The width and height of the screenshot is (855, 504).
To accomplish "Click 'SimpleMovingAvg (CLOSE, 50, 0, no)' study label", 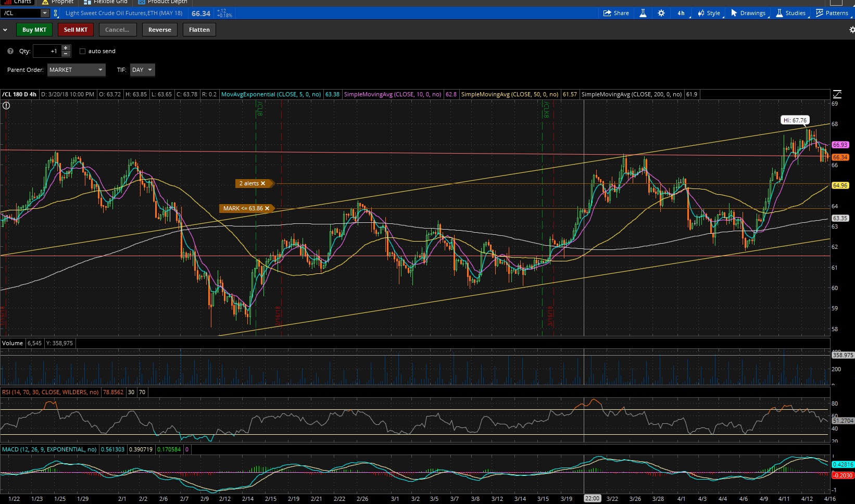I will click(x=510, y=94).
